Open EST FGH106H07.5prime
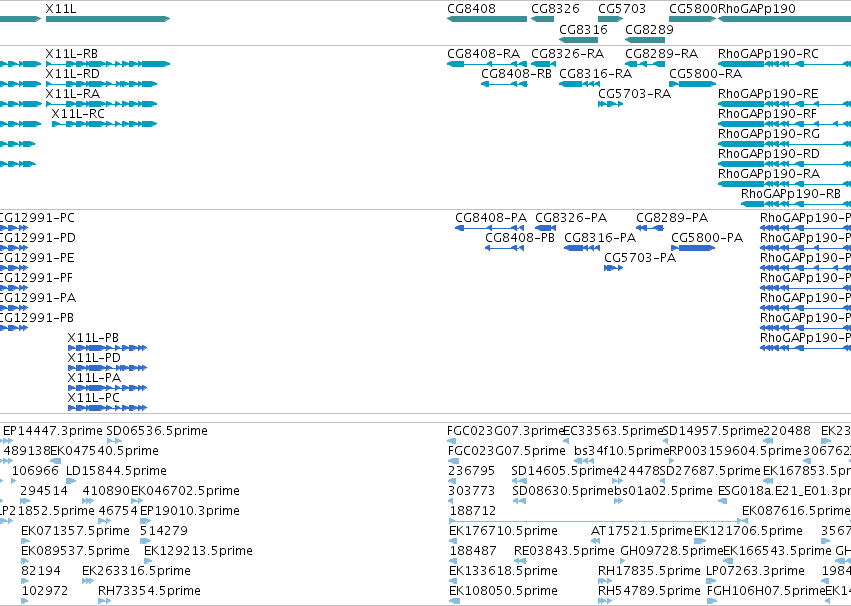 766,591
